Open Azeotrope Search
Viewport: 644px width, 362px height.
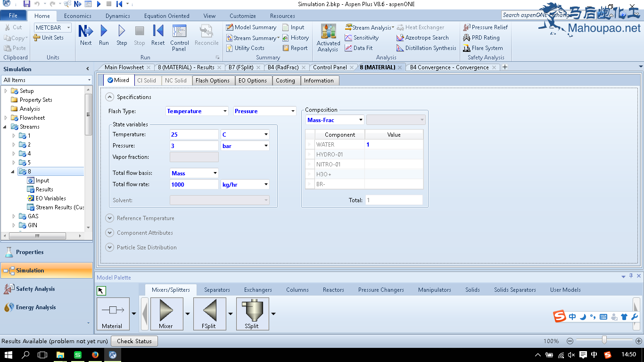point(422,38)
